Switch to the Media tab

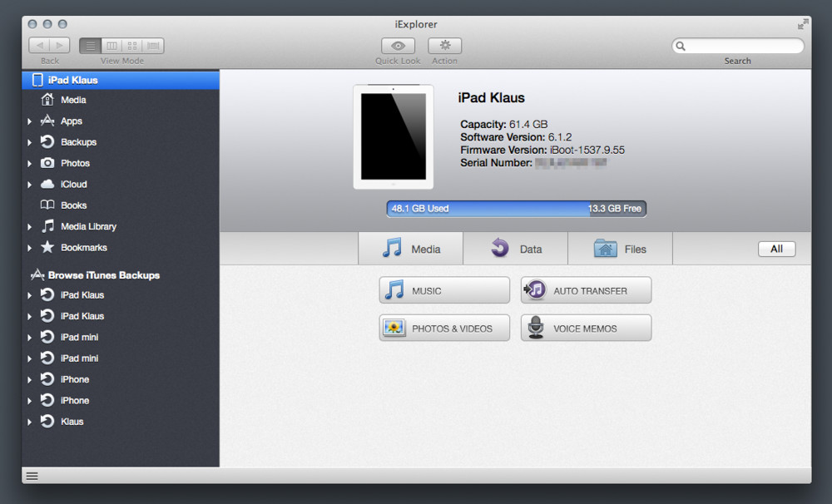click(411, 249)
